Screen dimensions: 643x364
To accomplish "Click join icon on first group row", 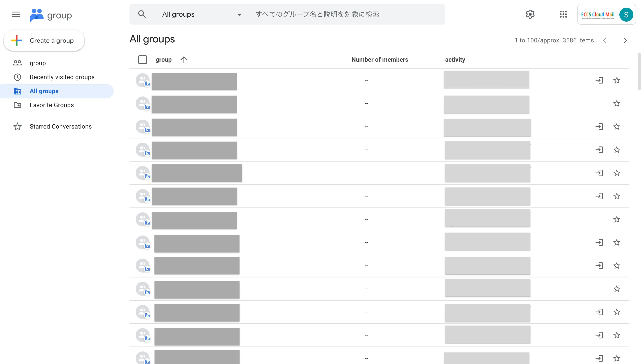I will (599, 80).
